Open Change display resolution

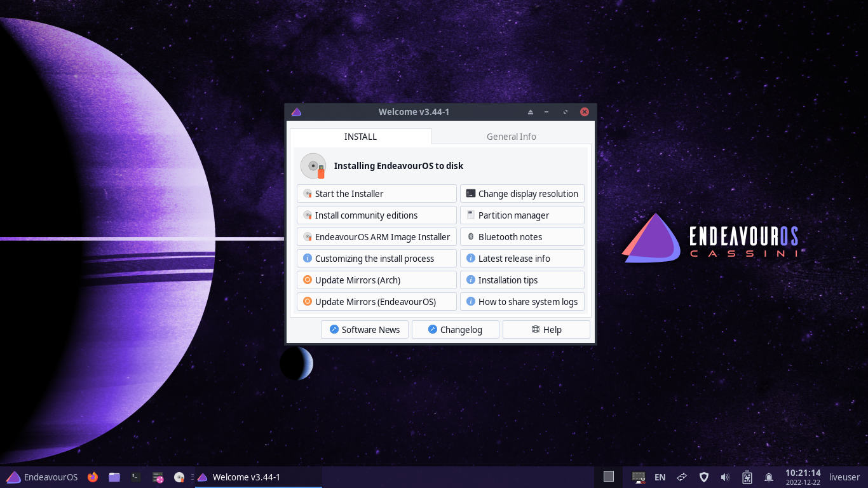tap(522, 194)
